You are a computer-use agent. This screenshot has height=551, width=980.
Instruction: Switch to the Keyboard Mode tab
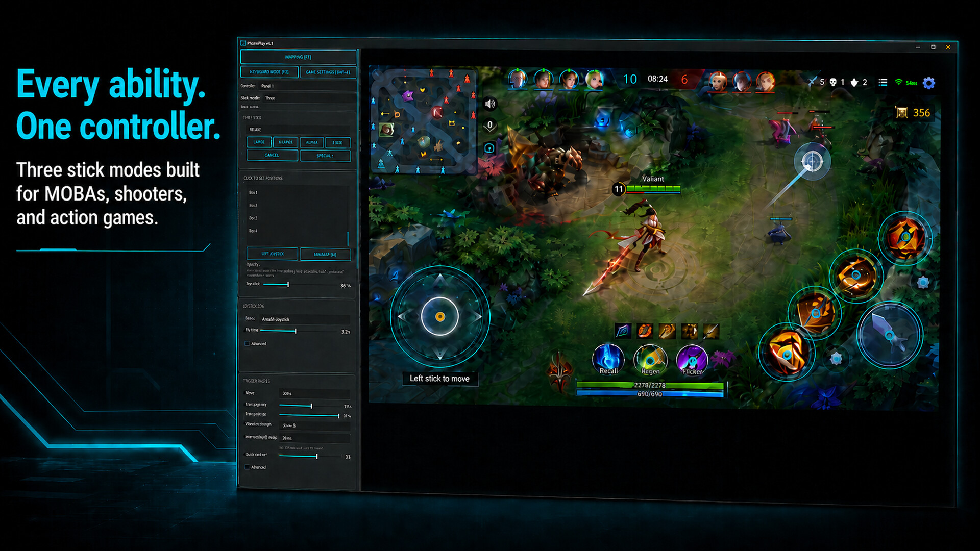tap(269, 72)
